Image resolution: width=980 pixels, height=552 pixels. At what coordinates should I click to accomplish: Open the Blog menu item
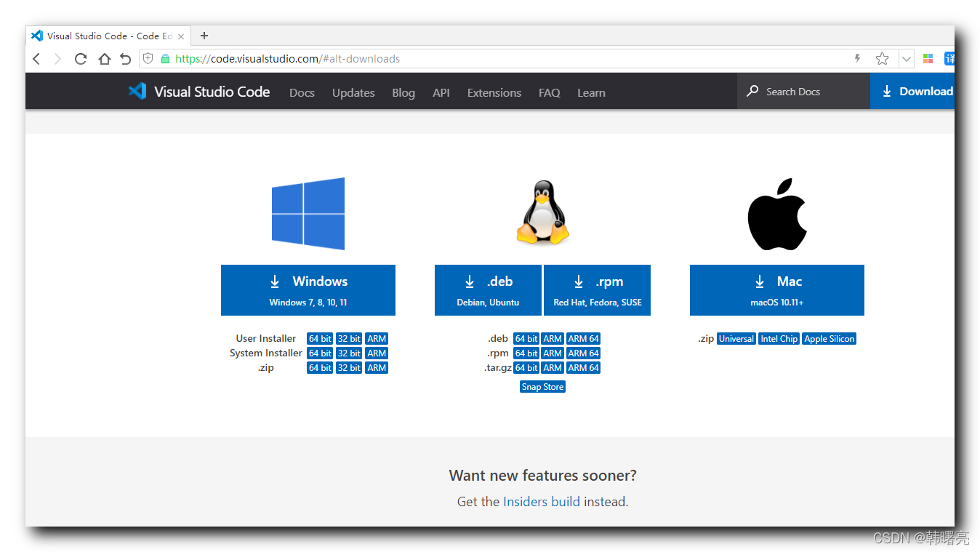coord(403,92)
